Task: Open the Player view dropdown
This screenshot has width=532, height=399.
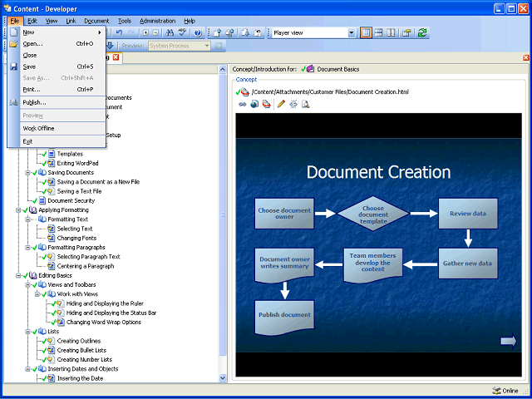Action: [352, 32]
